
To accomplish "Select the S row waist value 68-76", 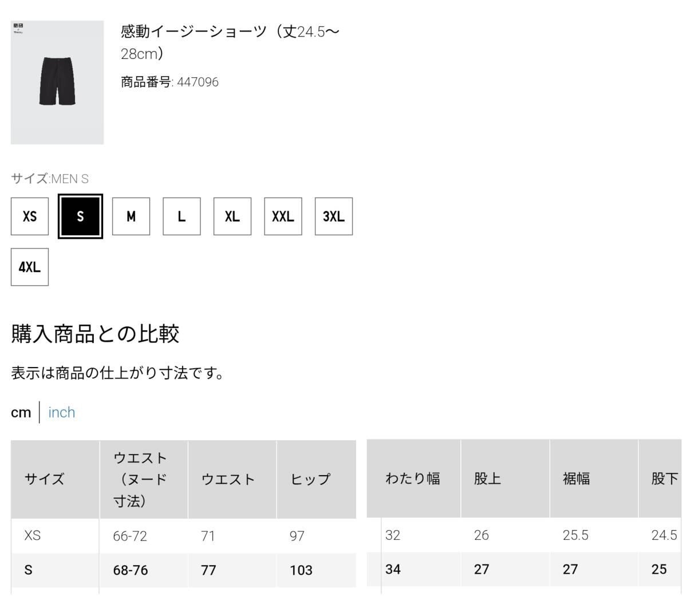I will tap(131, 570).
